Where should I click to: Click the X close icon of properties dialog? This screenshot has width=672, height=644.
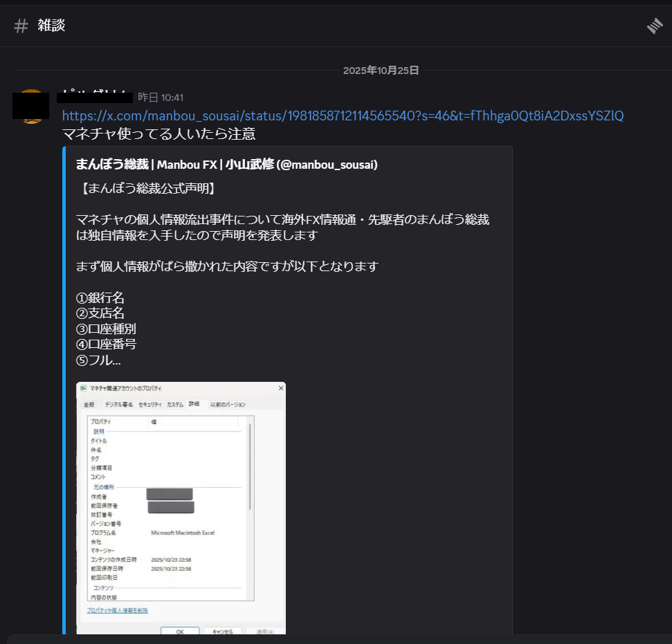tap(280, 389)
